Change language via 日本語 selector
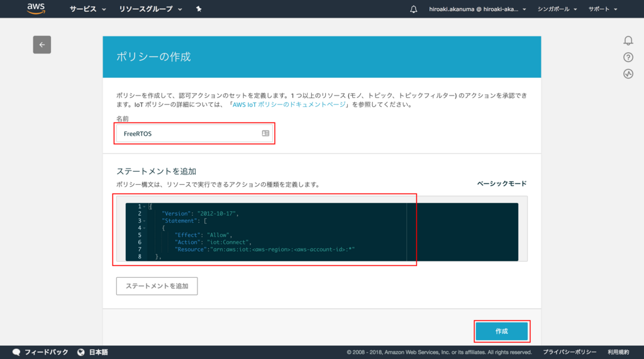 tap(99, 352)
